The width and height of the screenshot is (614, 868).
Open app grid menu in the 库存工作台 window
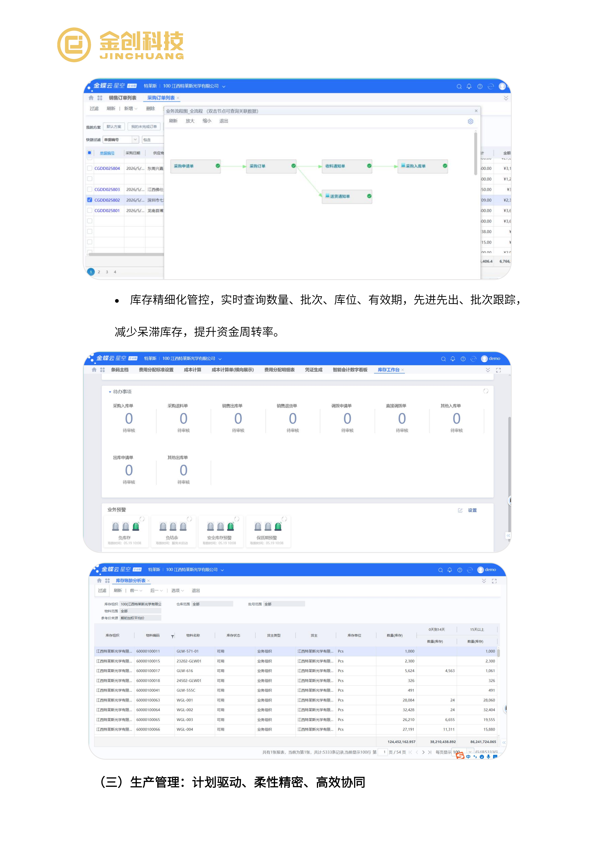coord(103,370)
